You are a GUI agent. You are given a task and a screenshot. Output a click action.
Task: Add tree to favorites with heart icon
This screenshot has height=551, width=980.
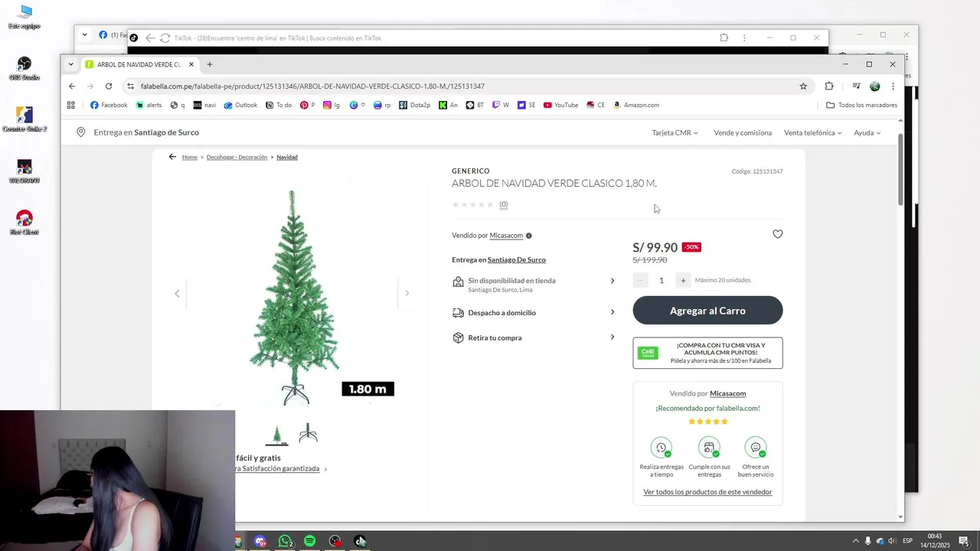[x=777, y=234]
